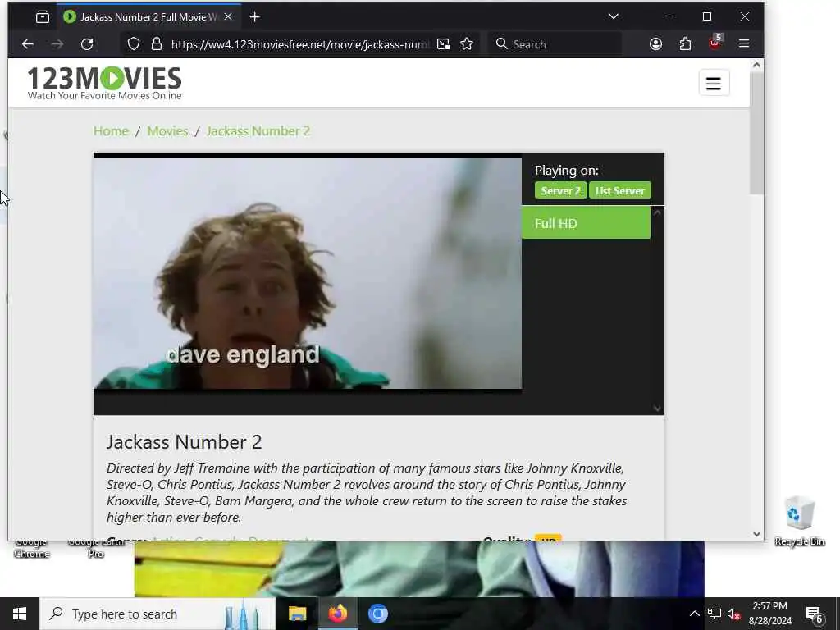Click the page vertical scrollbar thumb
Image resolution: width=840 pixels, height=630 pixels.
coord(756,133)
